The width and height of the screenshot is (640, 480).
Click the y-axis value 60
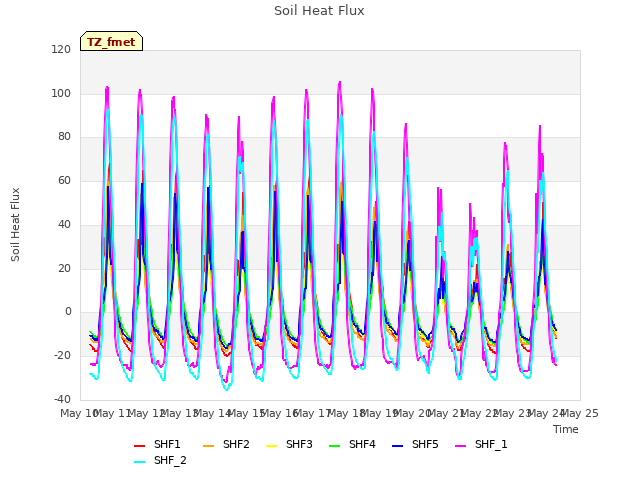click(x=64, y=180)
